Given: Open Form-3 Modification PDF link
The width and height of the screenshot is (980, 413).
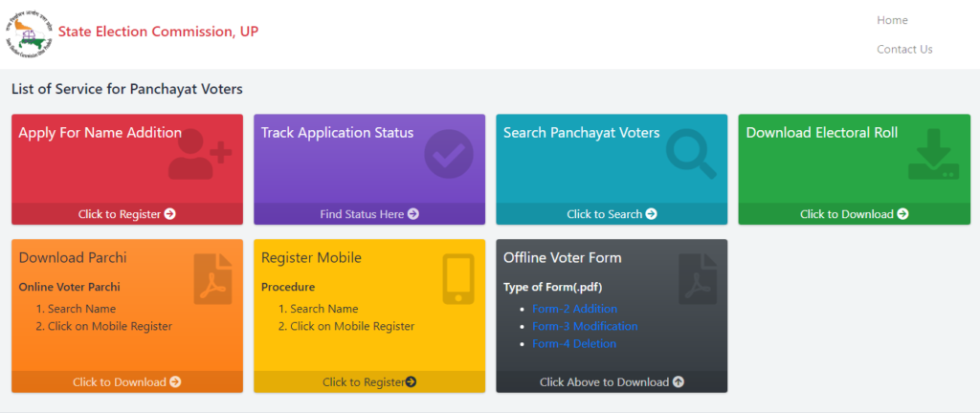Looking at the screenshot, I should [585, 326].
